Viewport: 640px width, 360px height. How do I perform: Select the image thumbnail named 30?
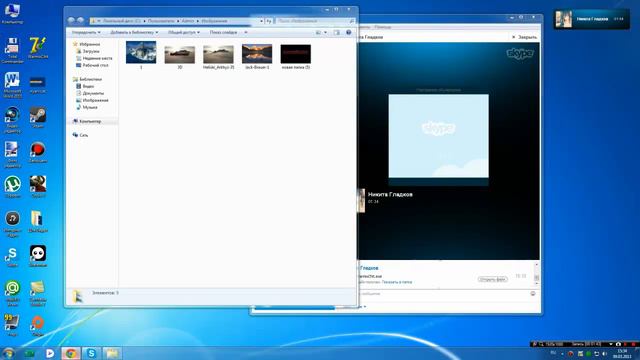click(180, 56)
